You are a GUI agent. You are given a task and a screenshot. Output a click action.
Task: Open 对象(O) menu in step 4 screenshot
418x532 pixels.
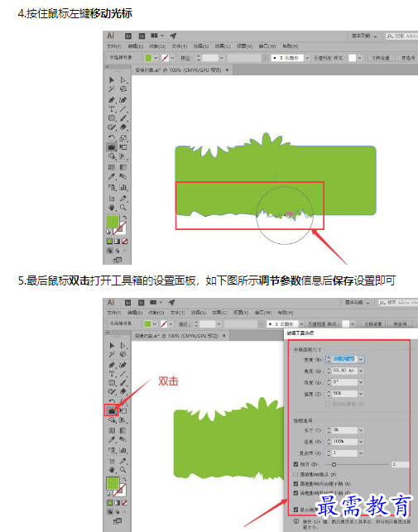[x=157, y=46]
